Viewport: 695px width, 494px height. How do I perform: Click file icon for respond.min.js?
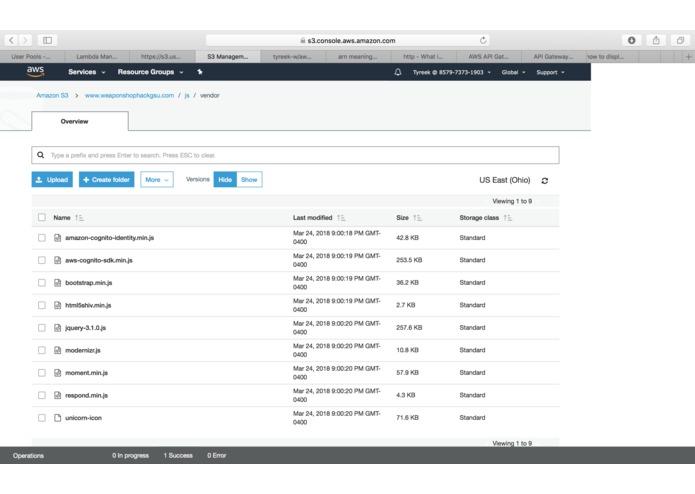[x=58, y=395]
